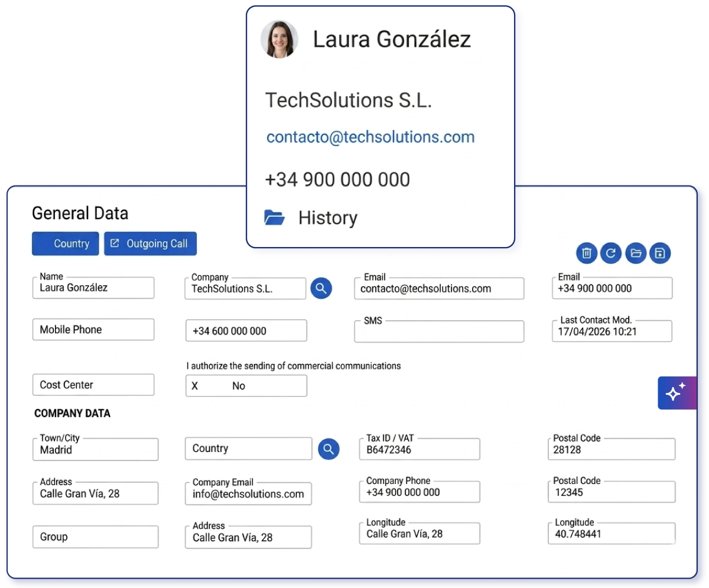Click the Town/City field Madrid
Viewport: 709px width, 588px height.
point(95,449)
